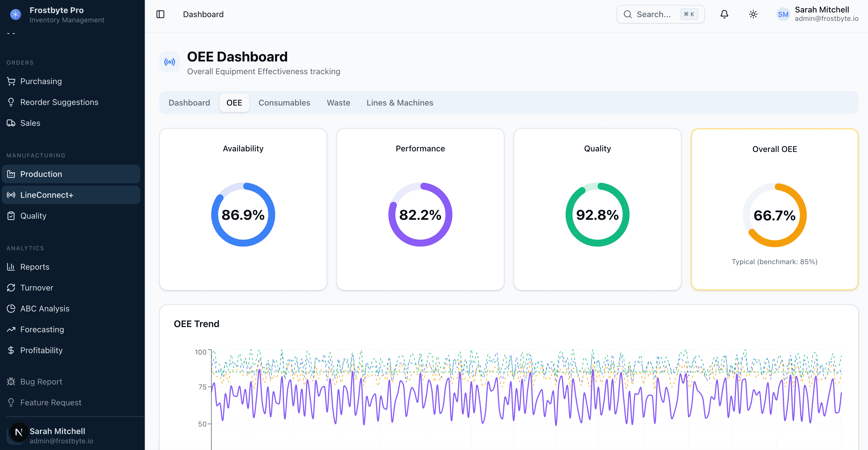Open the notifications bell
This screenshot has height=450, width=868.
(724, 14)
